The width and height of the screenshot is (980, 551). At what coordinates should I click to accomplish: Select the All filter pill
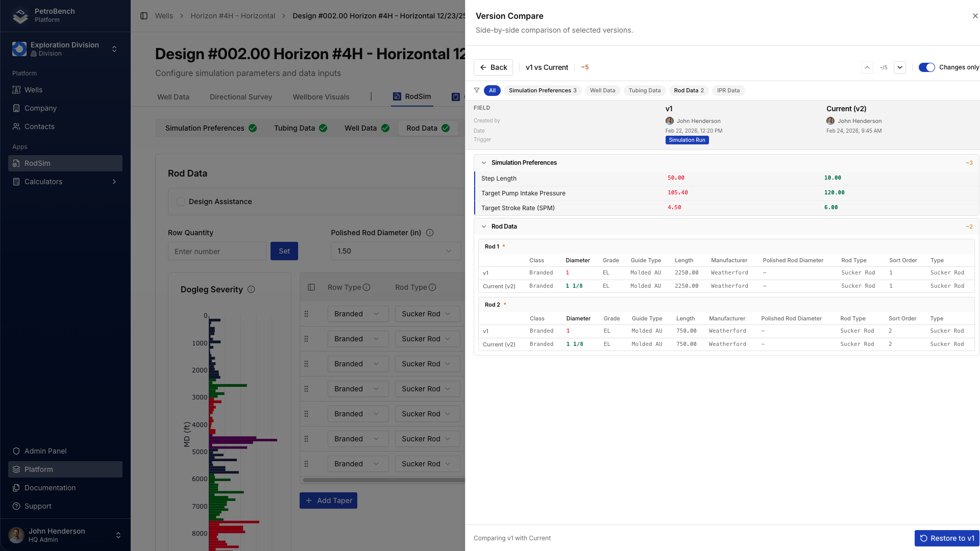[492, 90]
